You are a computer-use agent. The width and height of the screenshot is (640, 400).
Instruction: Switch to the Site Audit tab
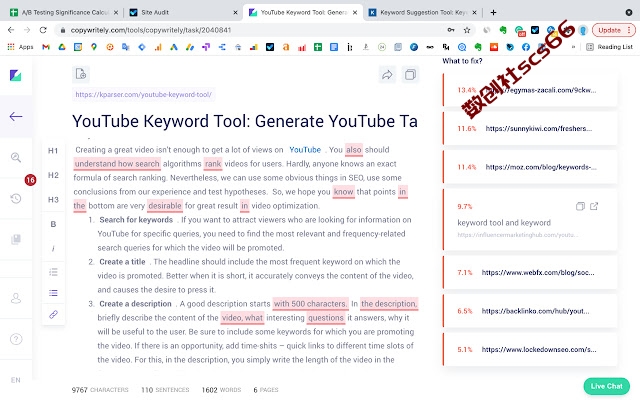[182, 13]
